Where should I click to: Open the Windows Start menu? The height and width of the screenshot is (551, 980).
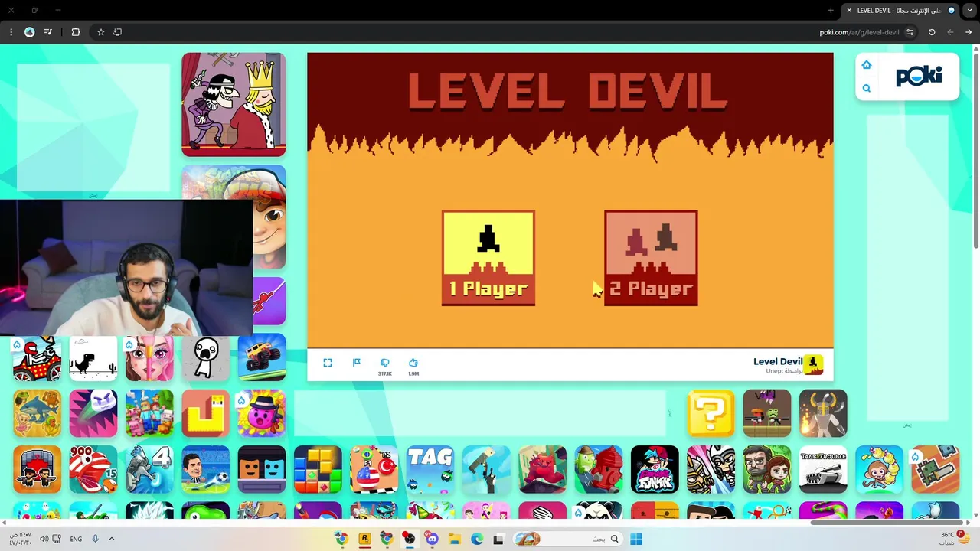tap(636, 539)
